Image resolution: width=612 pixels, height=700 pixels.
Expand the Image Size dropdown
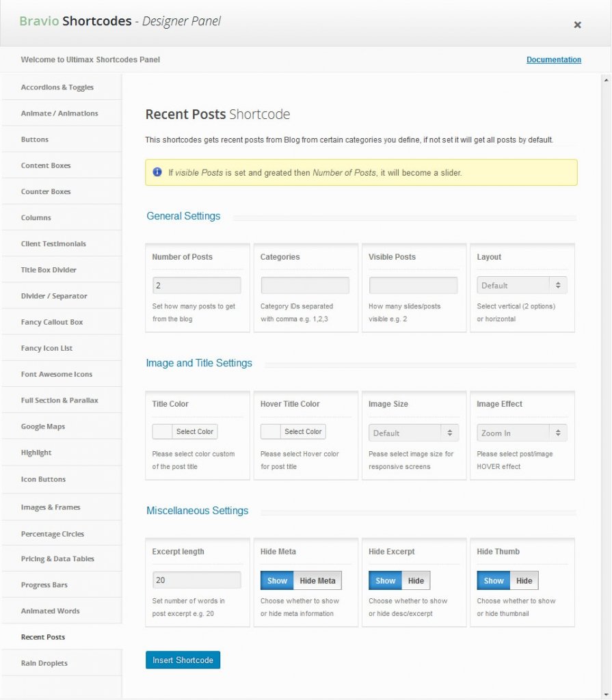[x=414, y=433]
